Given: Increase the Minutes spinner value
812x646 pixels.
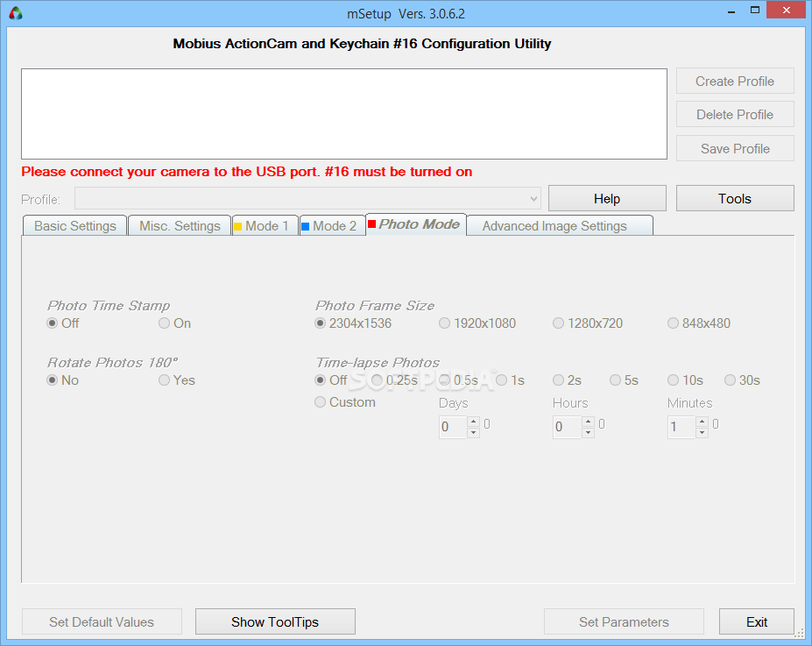Looking at the screenshot, I should click(702, 422).
